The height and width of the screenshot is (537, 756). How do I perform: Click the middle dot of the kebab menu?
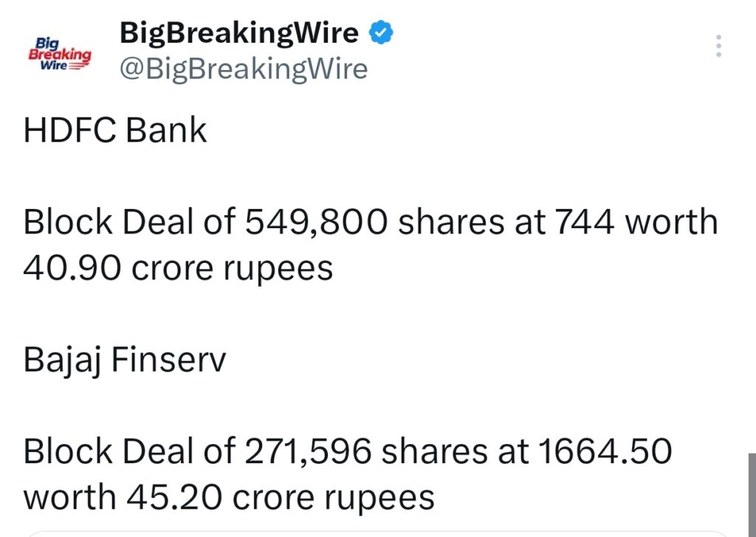click(x=718, y=46)
